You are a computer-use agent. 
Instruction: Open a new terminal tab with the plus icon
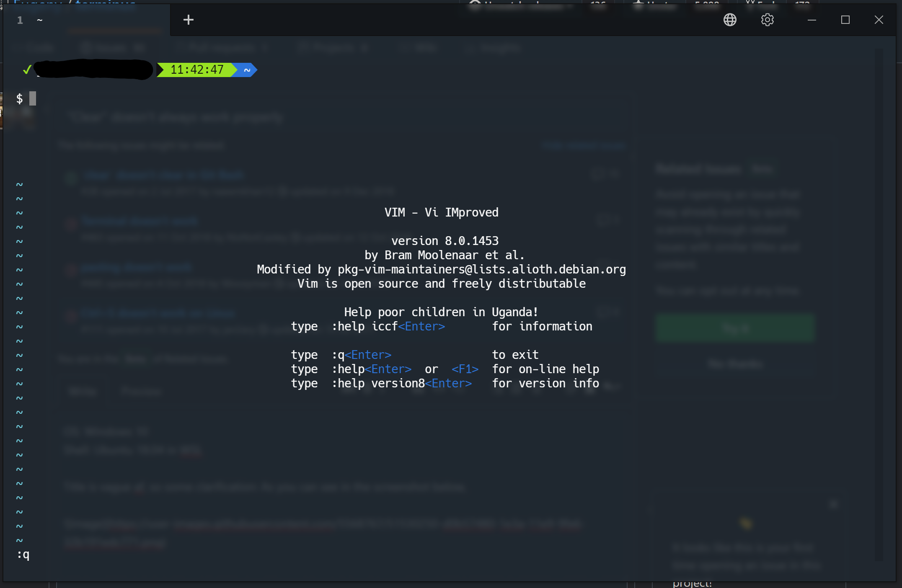188,20
